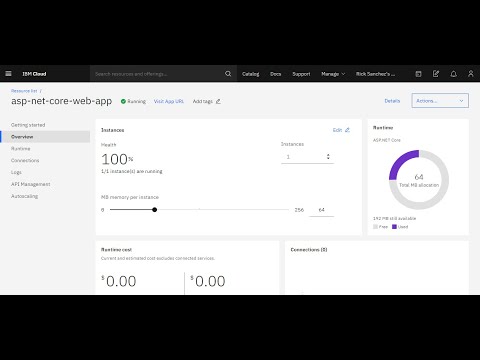Open the Docs menu item
Screen dimensions: 480x360
(x=276, y=74)
